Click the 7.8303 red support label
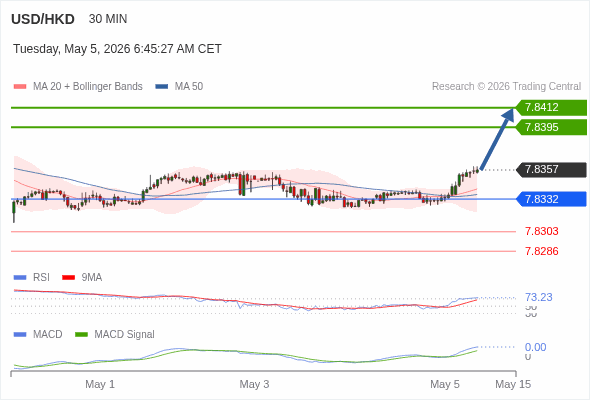 541,231
